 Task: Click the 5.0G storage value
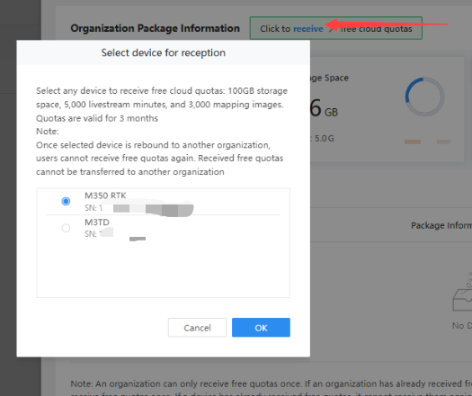click(324, 138)
